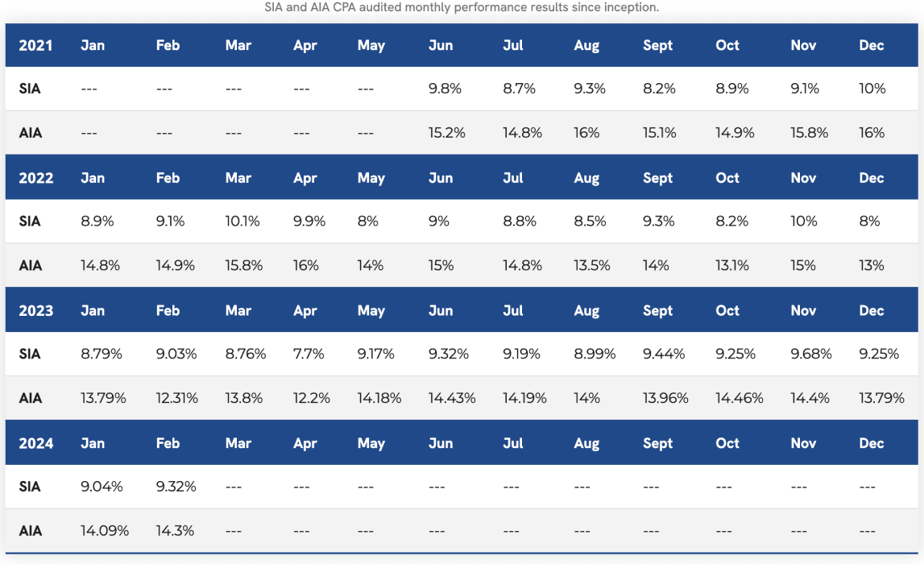
Task: Select the 2024 year header cell
Action: (x=35, y=443)
